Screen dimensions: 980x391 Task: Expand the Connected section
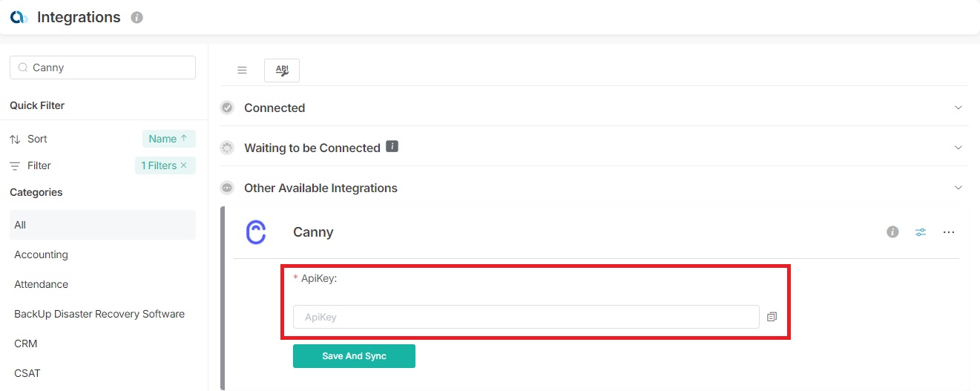point(958,108)
